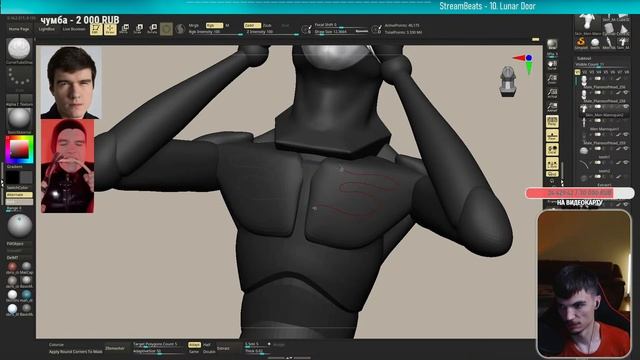
Task: Open the stroke dots picker
Action: (x=19, y=78)
